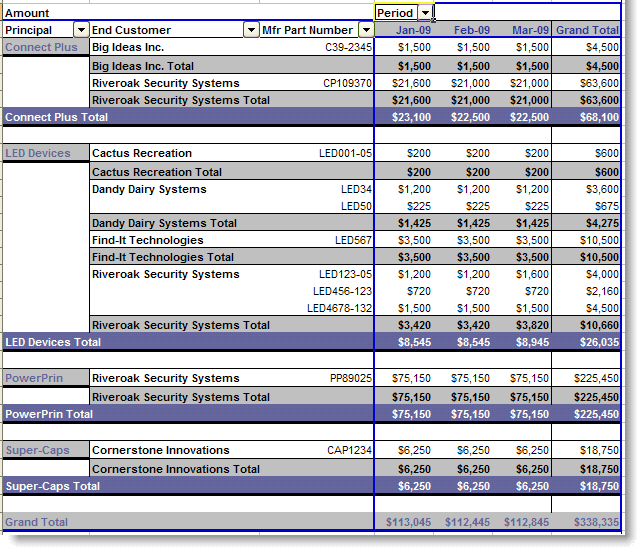Open the Mfr Part Number filter dropdown
The width and height of the screenshot is (641, 551).
pos(366,30)
